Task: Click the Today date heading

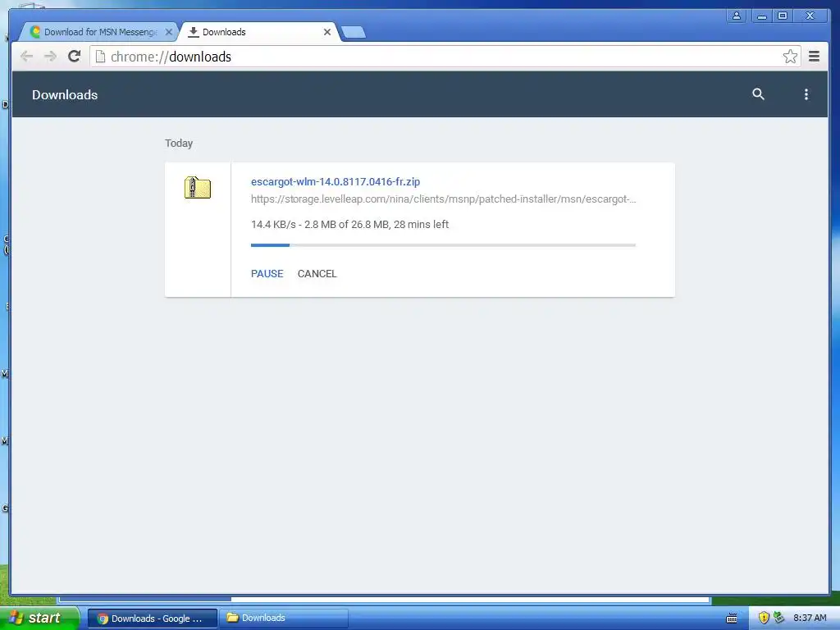Action: (178, 144)
